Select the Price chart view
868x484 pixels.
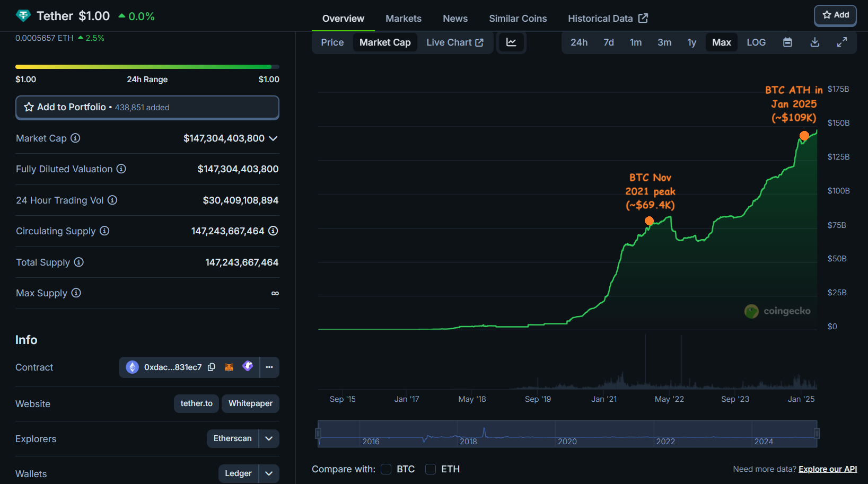(332, 42)
